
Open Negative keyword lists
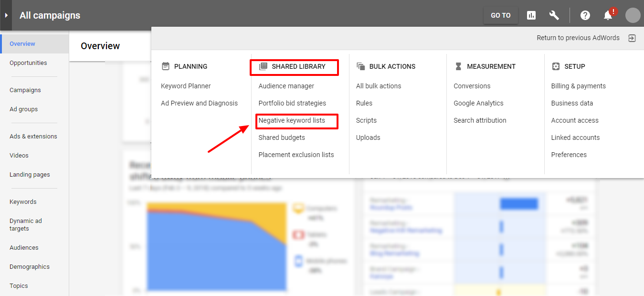(x=292, y=120)
